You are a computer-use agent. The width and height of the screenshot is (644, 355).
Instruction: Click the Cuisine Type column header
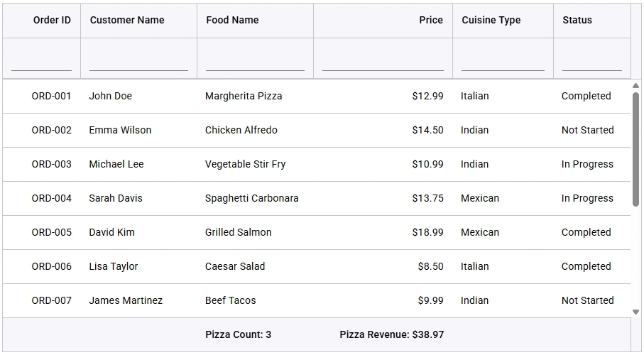point(491,20)
